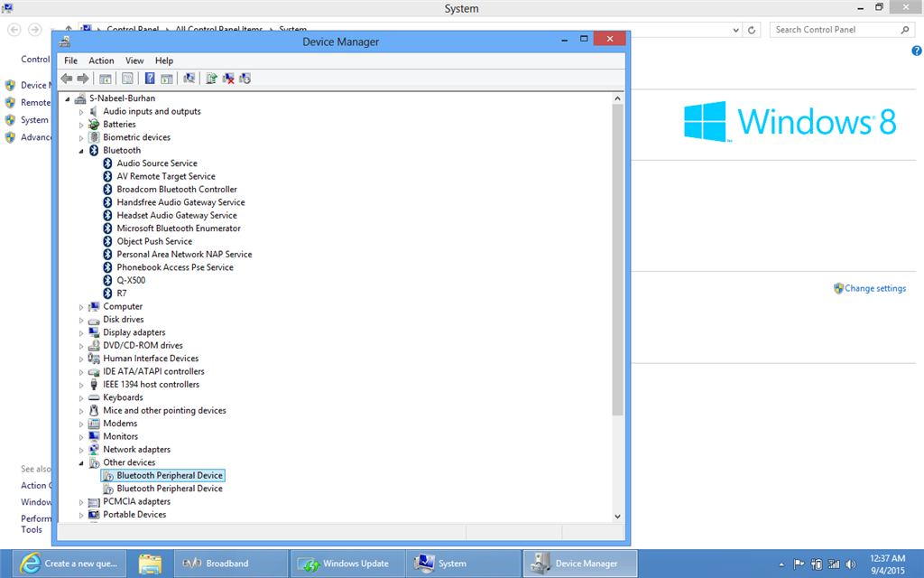Click the keyboard icon beside Keyboards
Screen dimensions: 924x578
(93, 397)
